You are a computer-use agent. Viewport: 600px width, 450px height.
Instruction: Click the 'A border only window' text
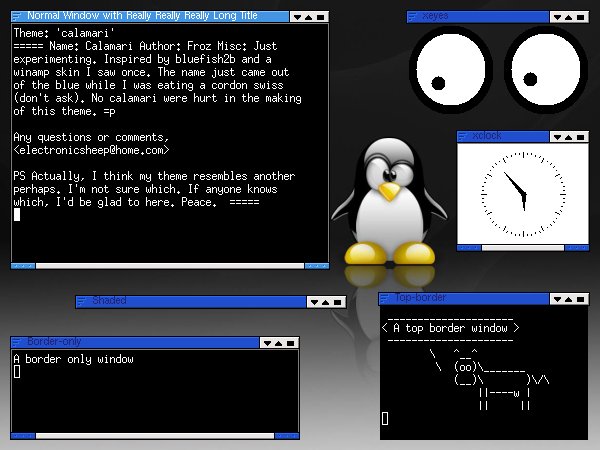(73, 359)
